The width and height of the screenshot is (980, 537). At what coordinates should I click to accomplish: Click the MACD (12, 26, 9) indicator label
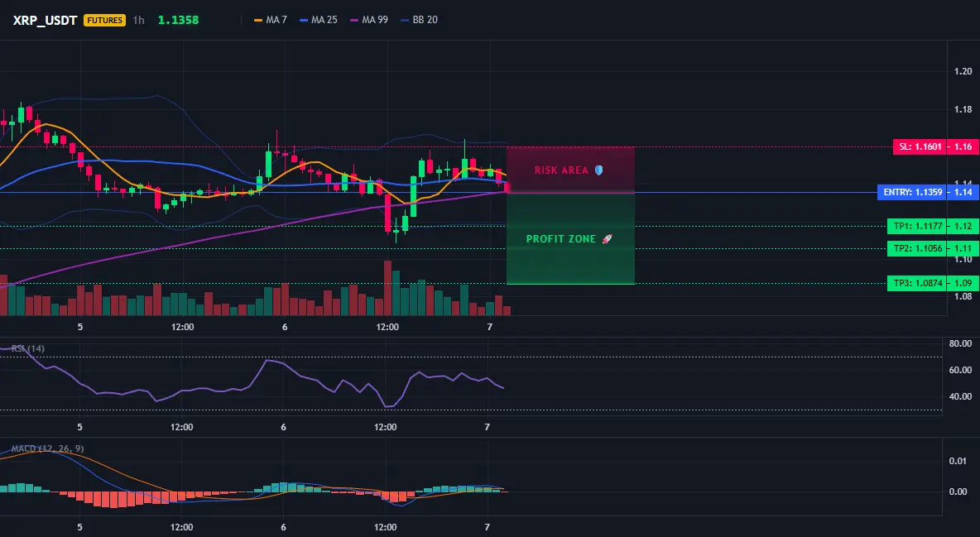[x=47, y=448]
